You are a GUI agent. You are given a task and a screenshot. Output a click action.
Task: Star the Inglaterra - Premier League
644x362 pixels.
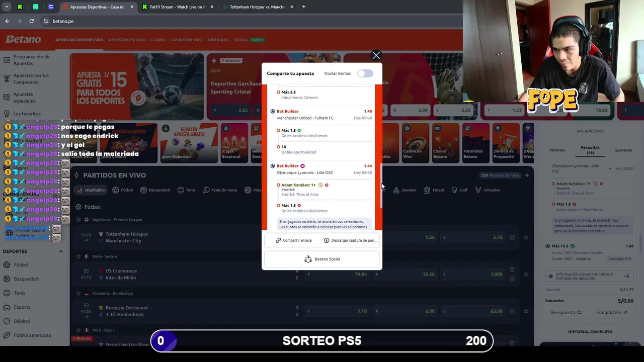point(78,219)
